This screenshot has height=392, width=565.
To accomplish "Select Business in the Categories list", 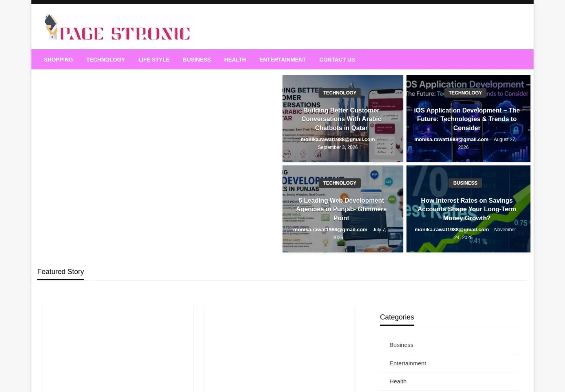I will click(x=401, y=345).
